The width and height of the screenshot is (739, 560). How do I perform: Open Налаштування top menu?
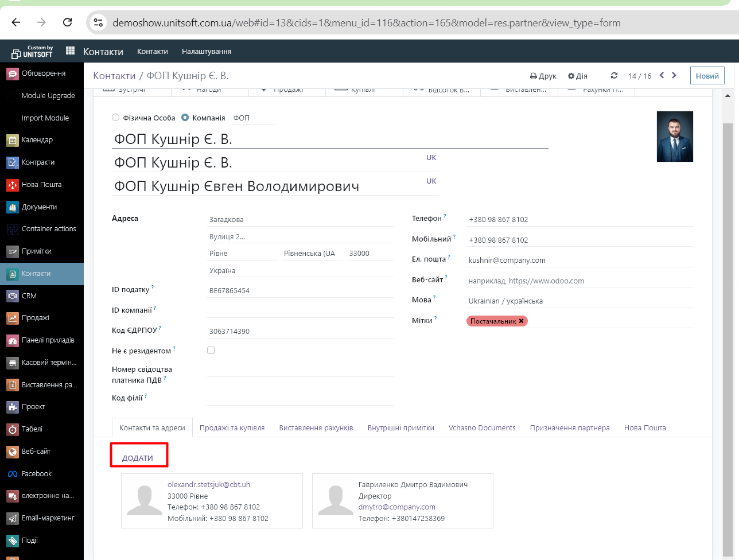pos(207,51)
